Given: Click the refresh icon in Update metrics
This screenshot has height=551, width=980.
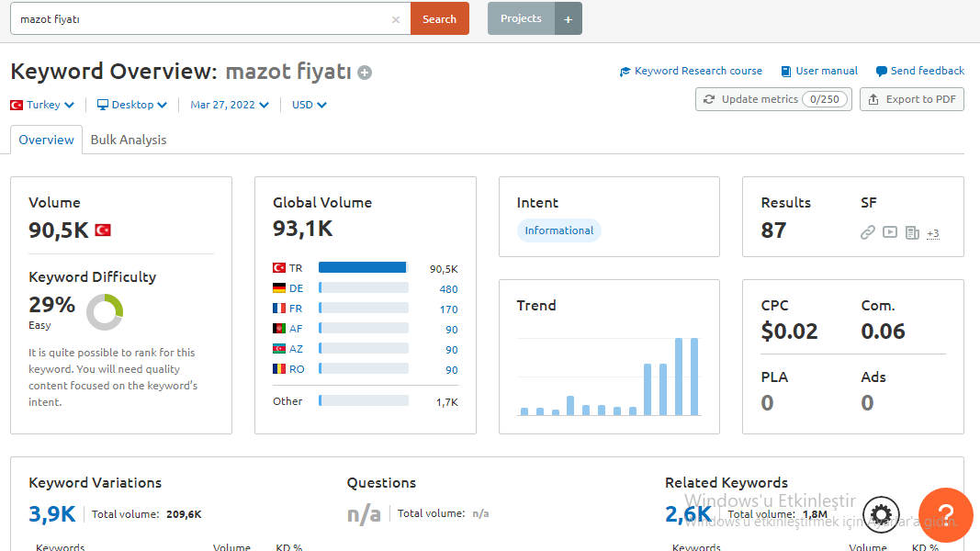Looking at the screenshot, I should click(709, 99).
